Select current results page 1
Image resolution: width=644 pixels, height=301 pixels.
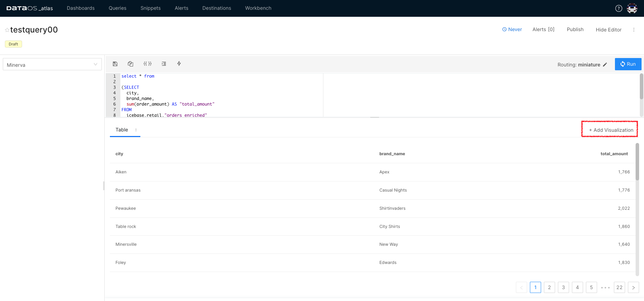pyautogui.click(x=535, y=287)
